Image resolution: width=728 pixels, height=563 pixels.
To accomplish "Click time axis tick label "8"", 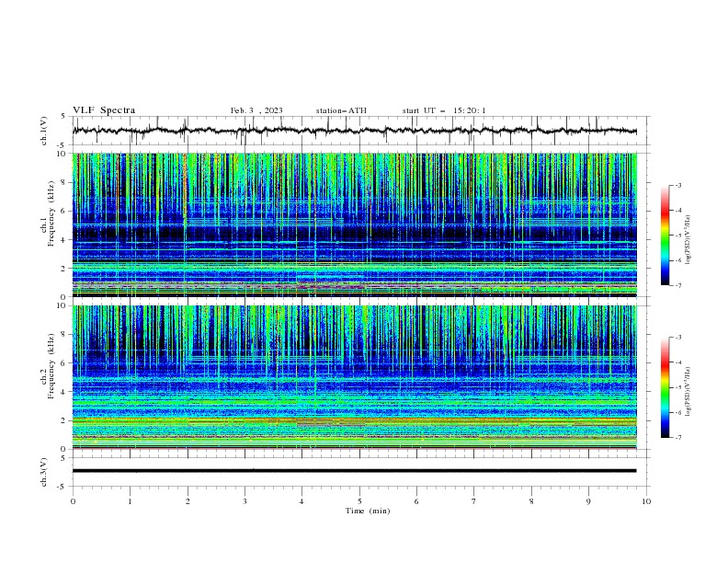I will [531, 501].
